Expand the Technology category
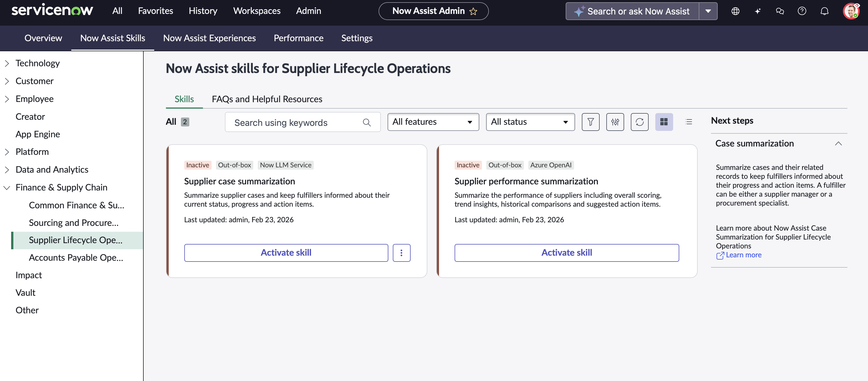This screenshot has height=381, width=868. pos(7,63)
